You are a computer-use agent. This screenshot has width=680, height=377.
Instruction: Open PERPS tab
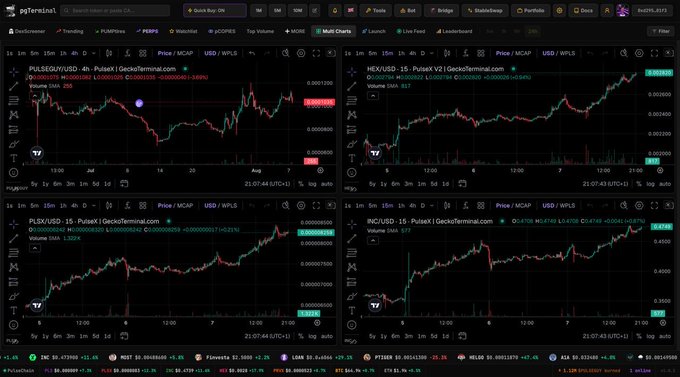[x=147, y=31]
